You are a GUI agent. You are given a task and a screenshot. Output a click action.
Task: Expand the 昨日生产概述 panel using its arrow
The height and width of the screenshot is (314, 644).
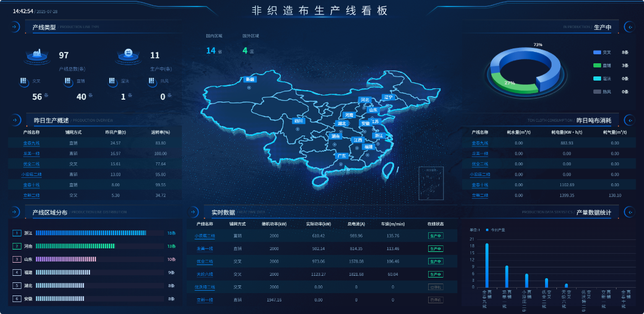pyautogui.click(x=14, y=120)
